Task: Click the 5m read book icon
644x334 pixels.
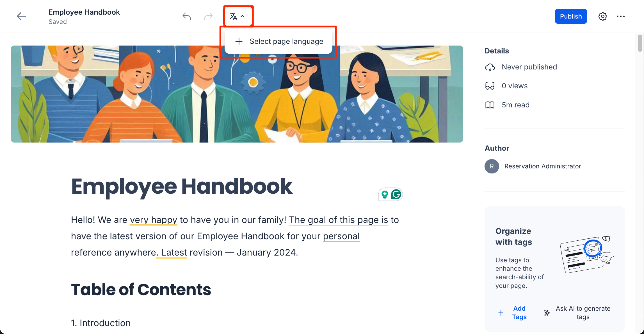Action: point(490,105)
